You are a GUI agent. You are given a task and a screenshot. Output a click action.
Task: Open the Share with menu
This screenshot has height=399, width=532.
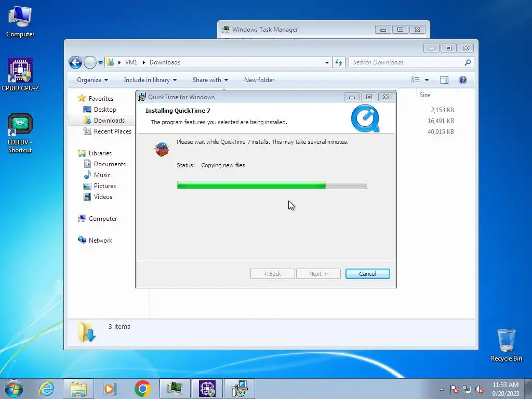point(210,80)
